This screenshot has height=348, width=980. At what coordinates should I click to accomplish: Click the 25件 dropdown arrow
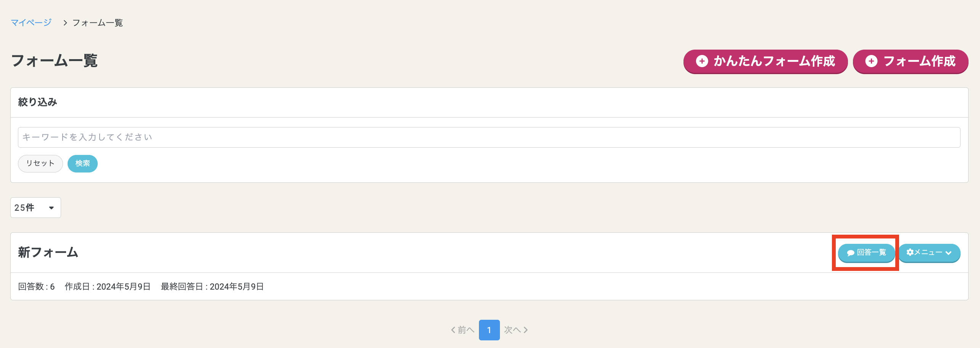[51, 208]
